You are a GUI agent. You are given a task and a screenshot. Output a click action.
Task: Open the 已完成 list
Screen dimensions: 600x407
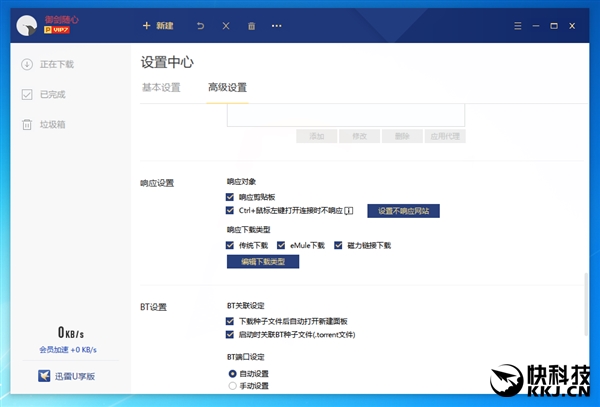pos(53,94)
